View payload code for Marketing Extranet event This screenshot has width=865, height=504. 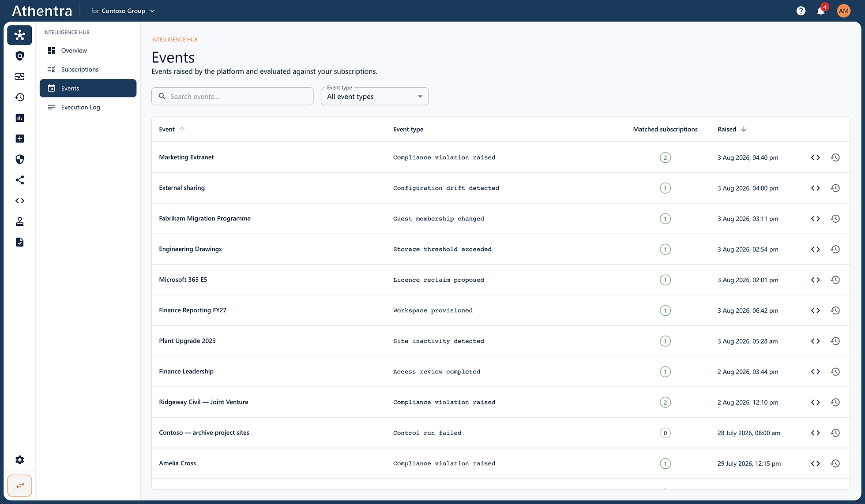point(815,157)
